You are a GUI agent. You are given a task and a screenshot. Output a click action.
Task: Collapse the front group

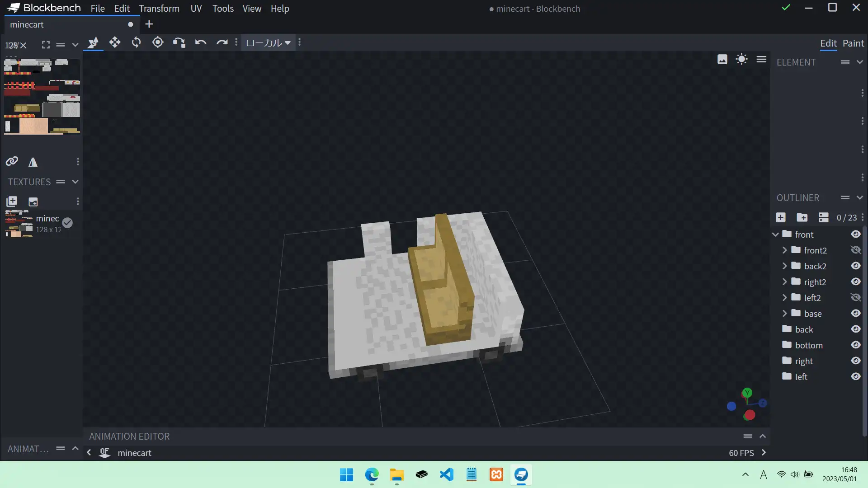pyautogui.click(x=776, y=235)
